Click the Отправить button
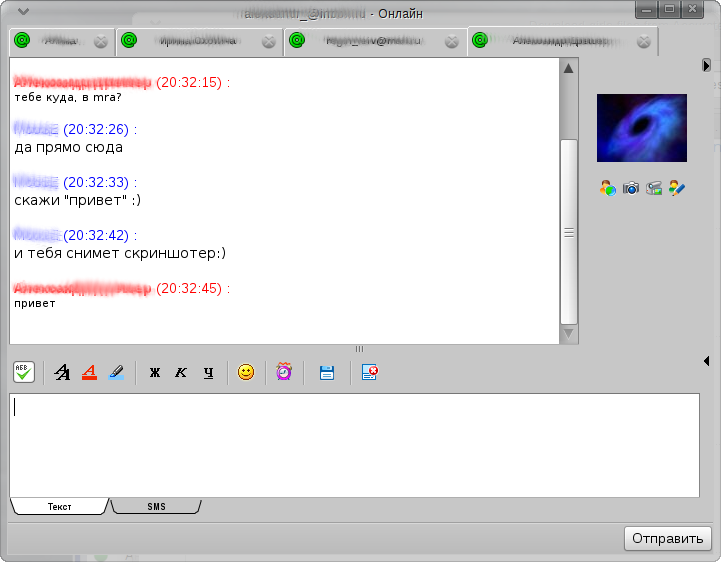 click(668, 538)
